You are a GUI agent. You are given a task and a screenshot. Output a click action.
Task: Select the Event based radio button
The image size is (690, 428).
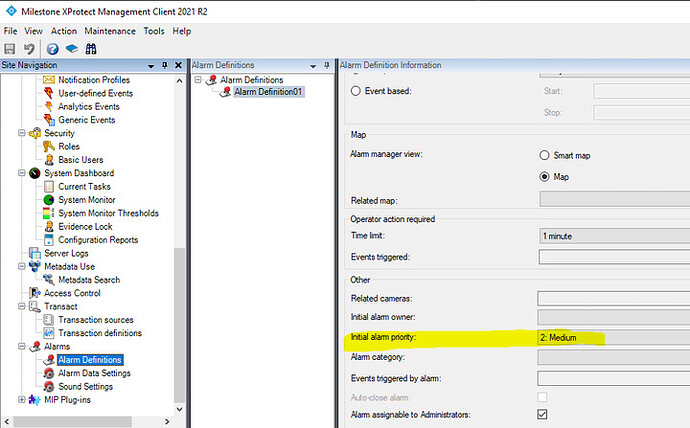click(x=356, y=91)
